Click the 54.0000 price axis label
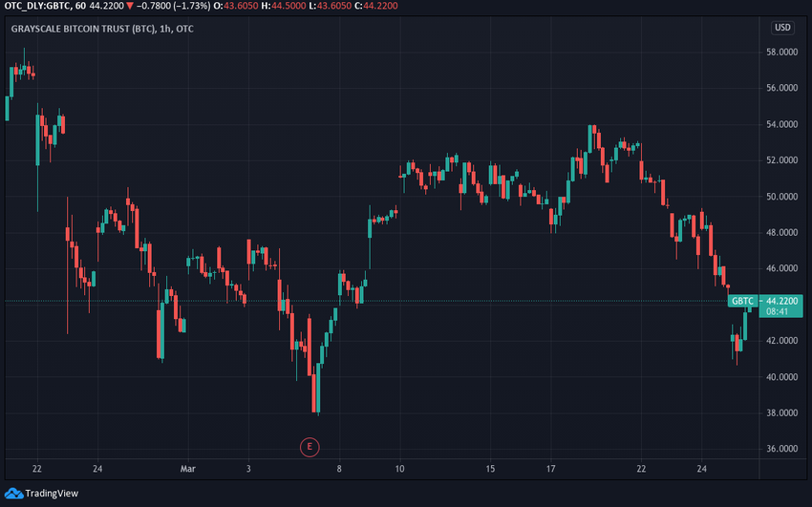This screenshot has height=507, width=812. pyautogui.click(x=781, y=124)
